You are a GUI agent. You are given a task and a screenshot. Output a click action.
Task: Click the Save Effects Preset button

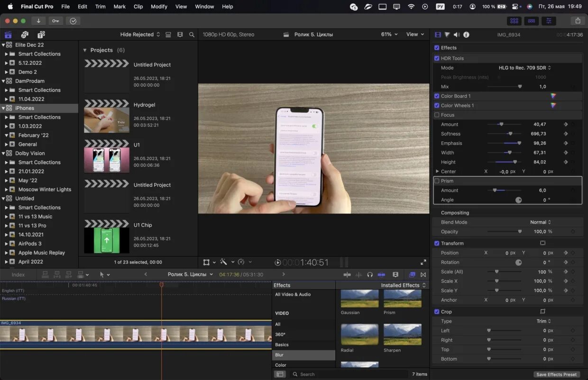pos(556,374)
